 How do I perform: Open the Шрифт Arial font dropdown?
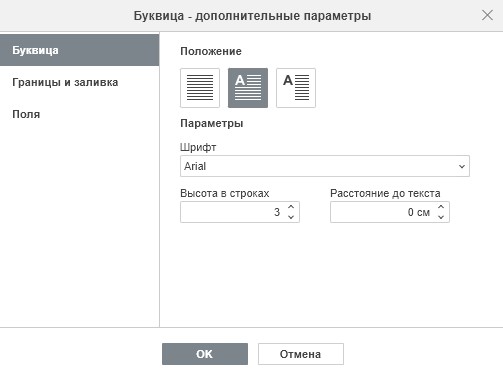(325, 166)
